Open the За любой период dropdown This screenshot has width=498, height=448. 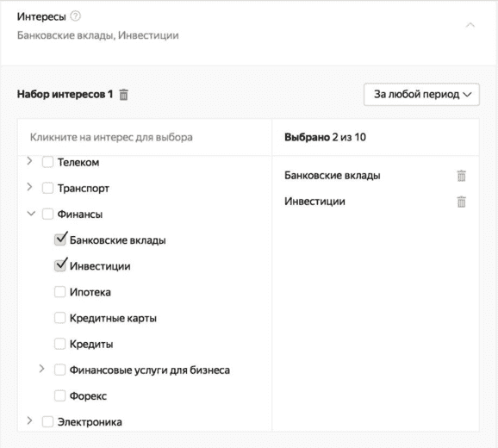tap(421, 94)
